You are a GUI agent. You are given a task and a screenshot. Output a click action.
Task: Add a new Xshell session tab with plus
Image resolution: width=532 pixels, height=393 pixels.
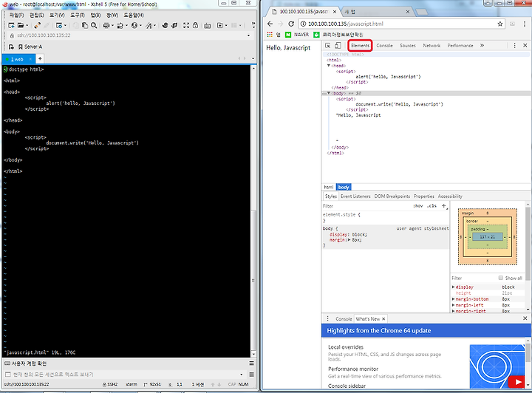pyautogui.click(x=40, y=58)
